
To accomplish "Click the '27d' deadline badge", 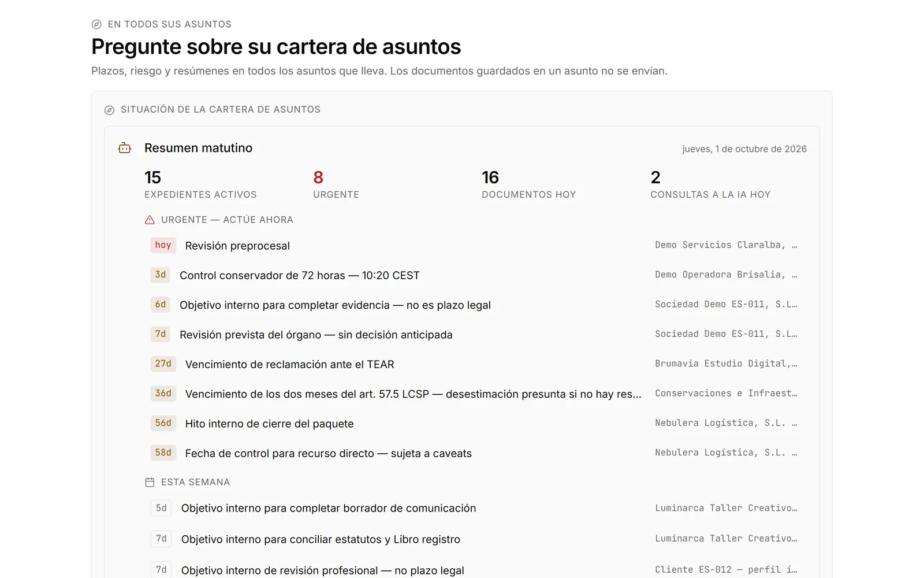I will (163, 364).
